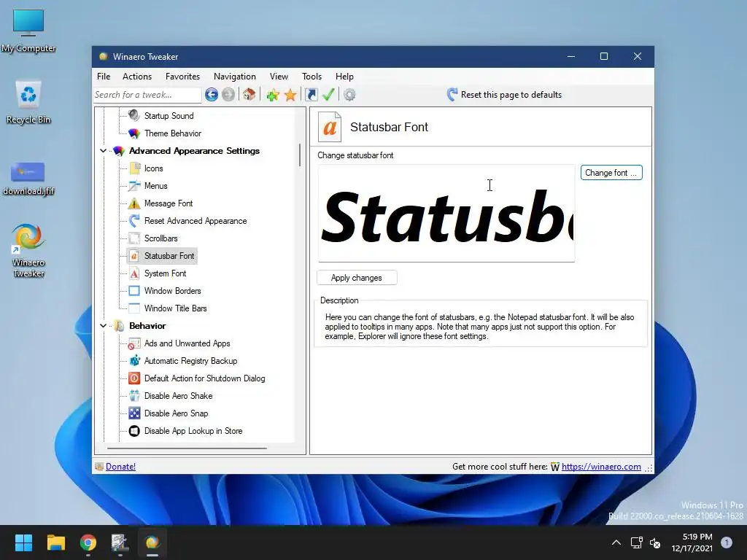Click the Apply changes button
This screenshot has width=747, height=560.
coord(357,278)
